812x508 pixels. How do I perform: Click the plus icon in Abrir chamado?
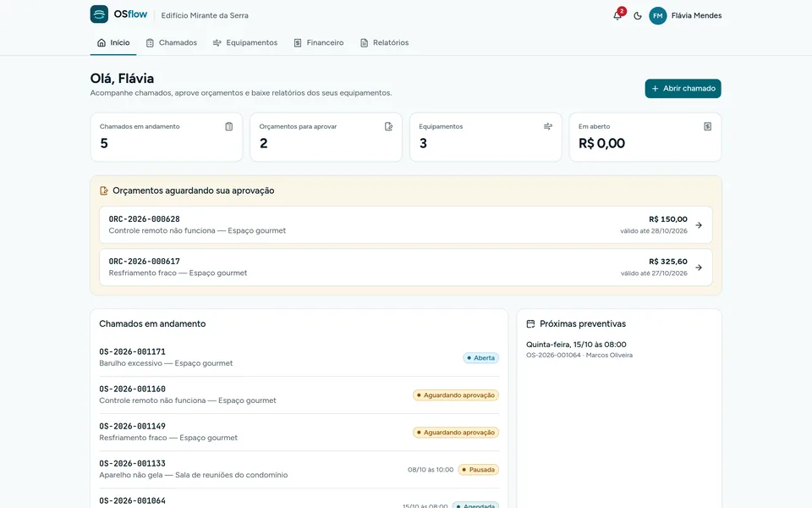tap(655, 89)
